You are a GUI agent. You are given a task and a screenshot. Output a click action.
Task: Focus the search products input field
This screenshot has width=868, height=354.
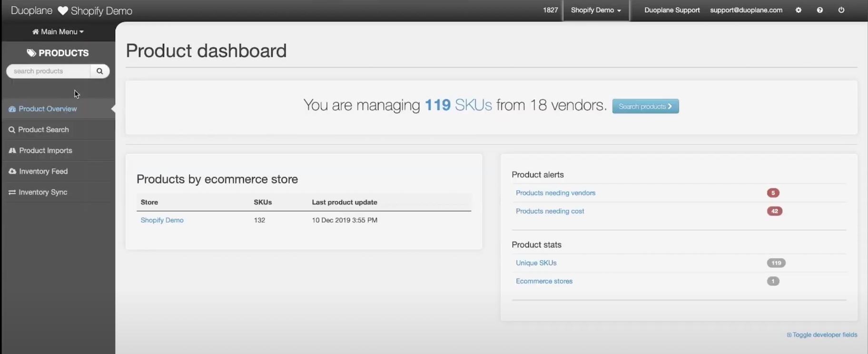[x=49, y=71]
